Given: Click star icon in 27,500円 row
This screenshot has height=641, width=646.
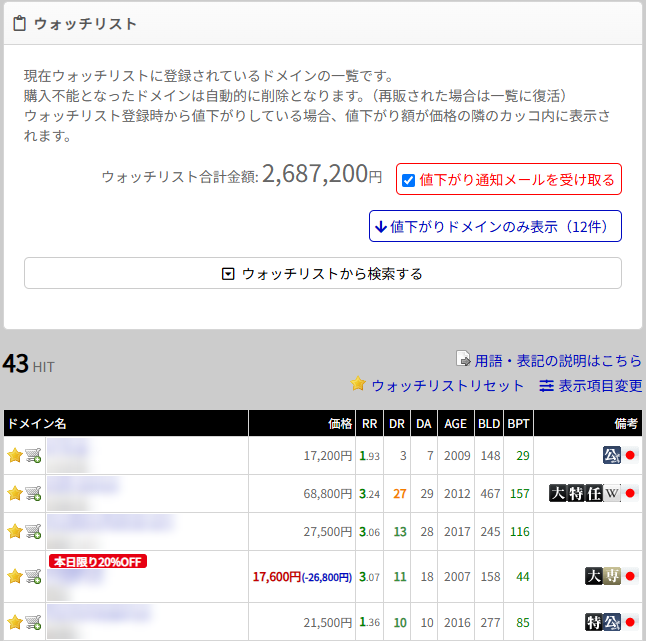Looking at the screenshot, I should point(14,531).
